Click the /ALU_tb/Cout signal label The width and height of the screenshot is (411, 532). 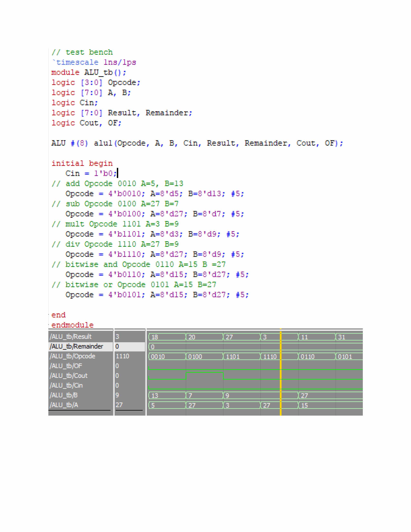click(x=69, y=376)
